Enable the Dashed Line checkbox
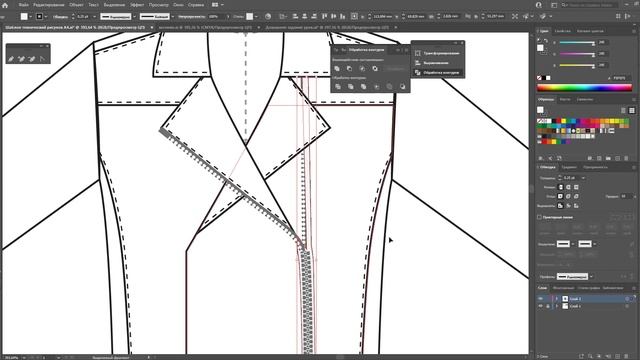Image resolution: width=640 pixels, height=360 pixels. [540, 217]
